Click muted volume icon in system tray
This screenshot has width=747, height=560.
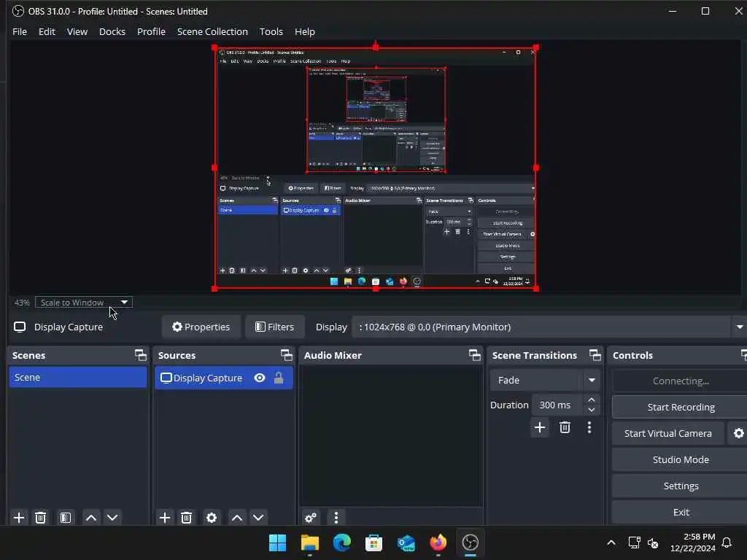tap(653, 542)
